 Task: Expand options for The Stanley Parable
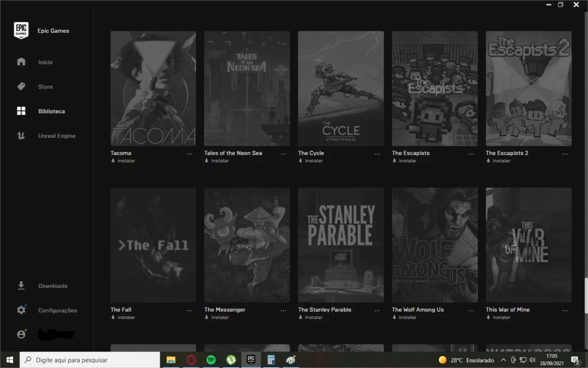click(377, 310)
